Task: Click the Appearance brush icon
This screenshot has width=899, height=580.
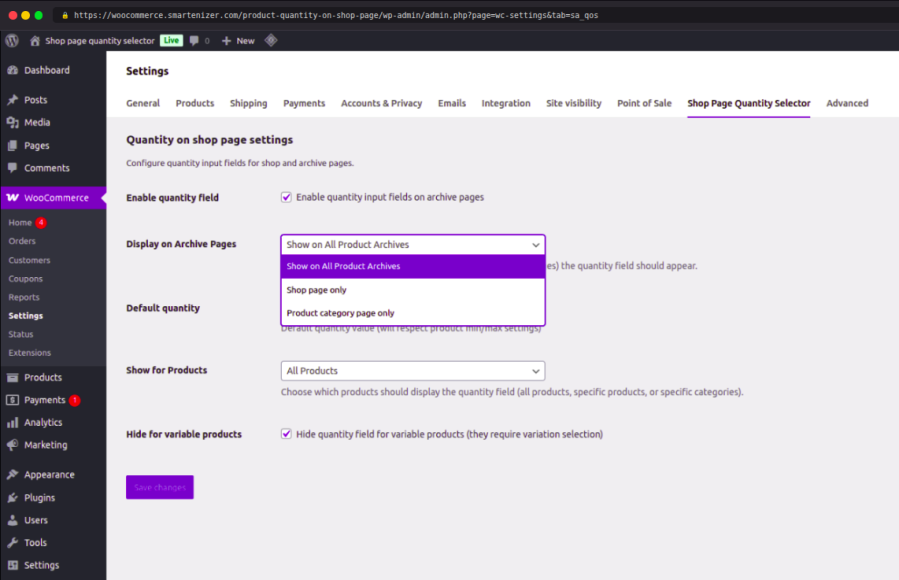Action: (13, 475)
